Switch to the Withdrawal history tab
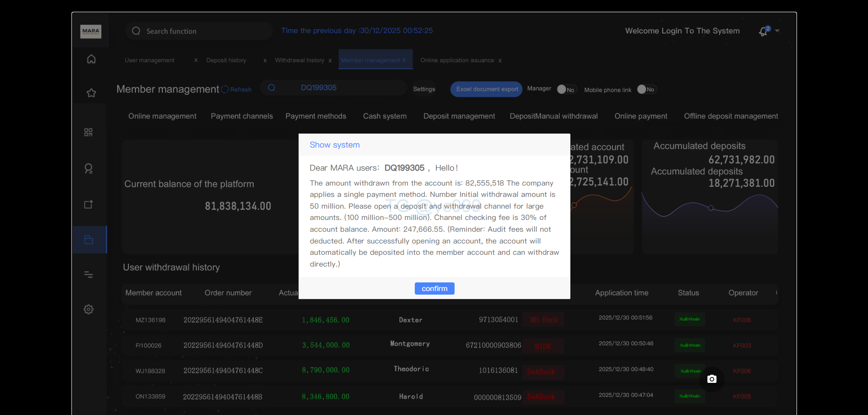868x415 pixels. [299, 60]
